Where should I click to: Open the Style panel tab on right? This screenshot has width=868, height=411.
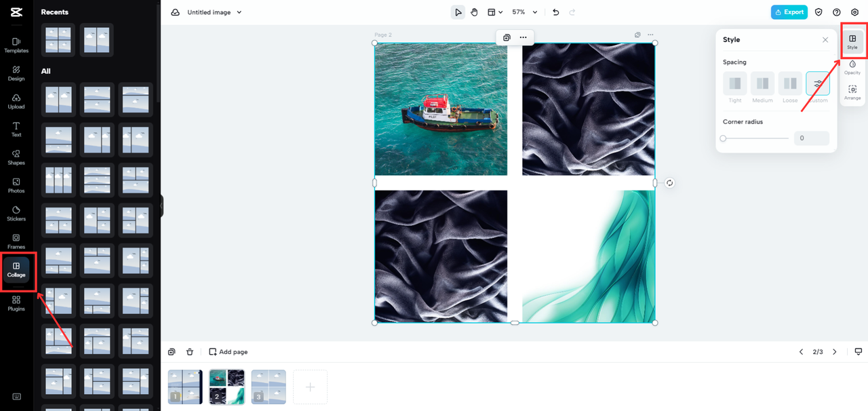pos(852,42)
